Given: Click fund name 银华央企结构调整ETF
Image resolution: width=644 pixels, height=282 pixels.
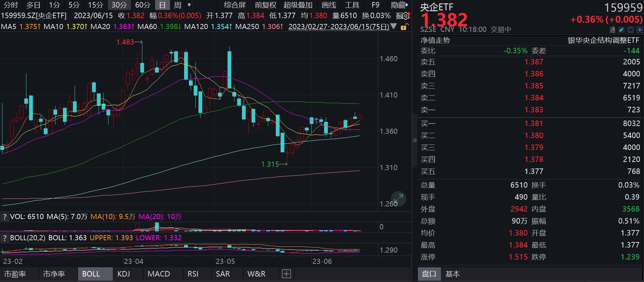Looking at the screenshot, I should click(603, 40).
